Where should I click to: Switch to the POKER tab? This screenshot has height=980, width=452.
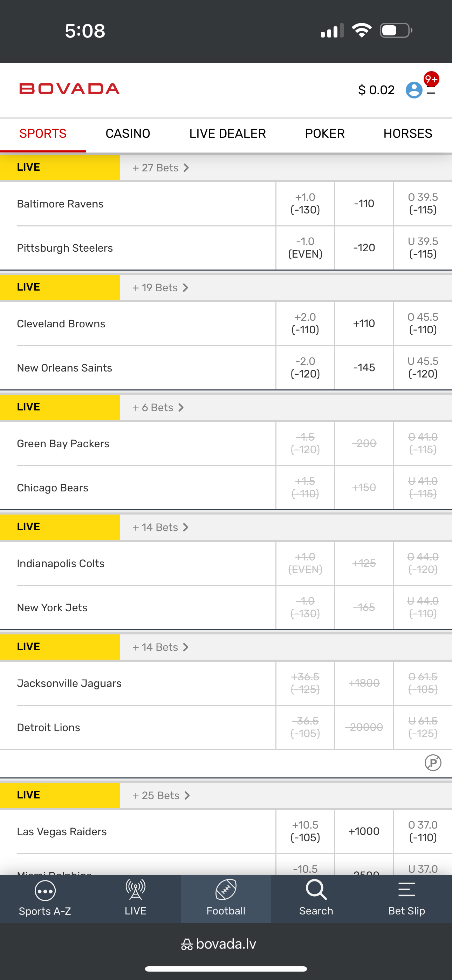pyautogui.click(x=324, y=134)
